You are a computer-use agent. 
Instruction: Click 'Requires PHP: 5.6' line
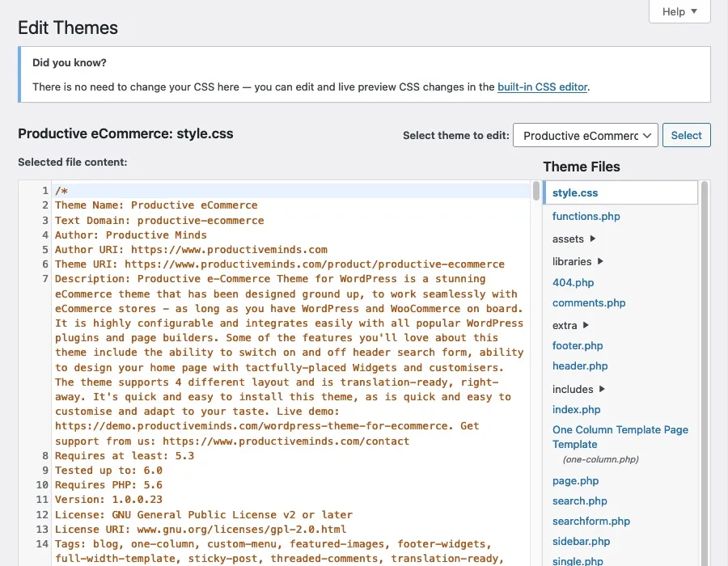coord(108,485)
